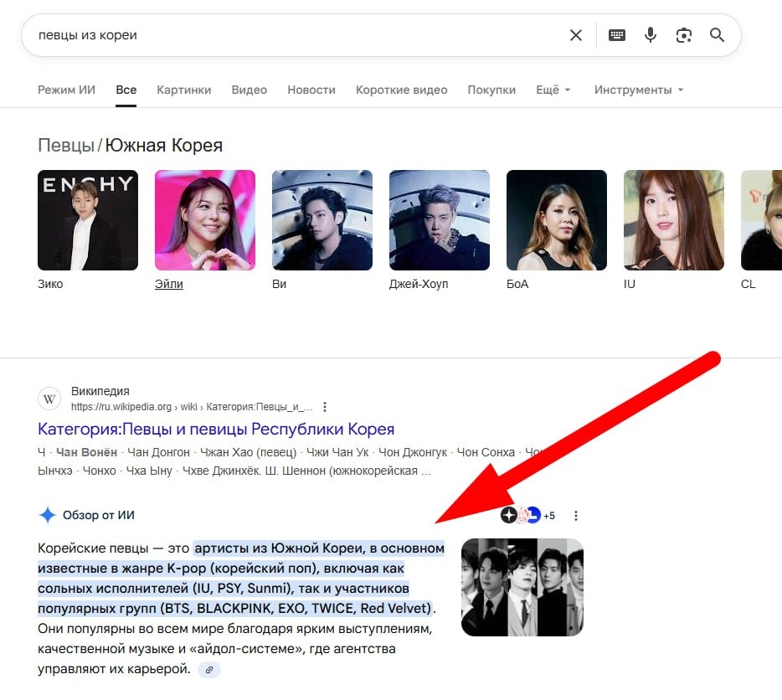Open the on-screen keyboard input tool
This screenshot has width=782, height=700.
(x=617, y=35)
